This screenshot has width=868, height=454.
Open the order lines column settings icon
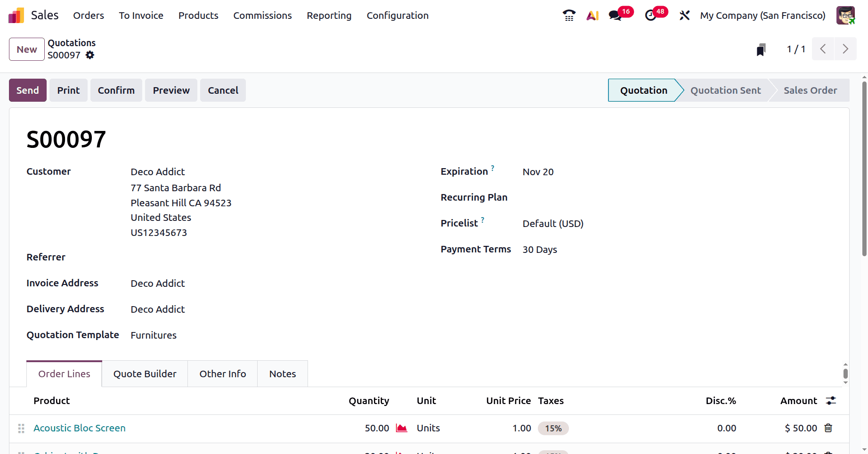tap(831, 401)
